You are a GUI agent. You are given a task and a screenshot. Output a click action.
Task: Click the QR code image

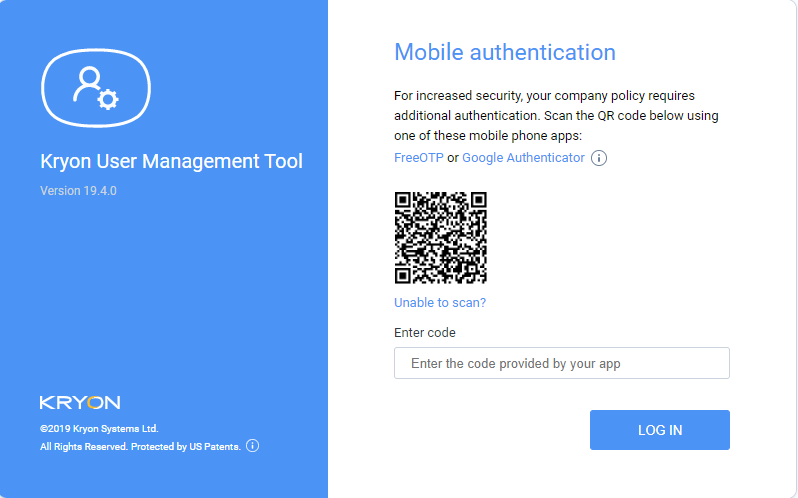coord(441,238)
